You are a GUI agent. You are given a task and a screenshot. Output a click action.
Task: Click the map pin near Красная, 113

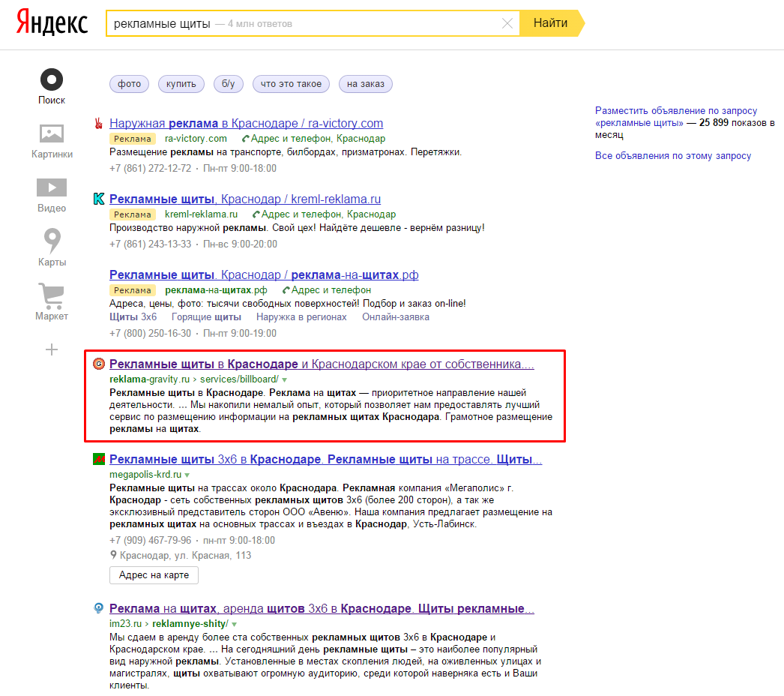coord(113,555)
